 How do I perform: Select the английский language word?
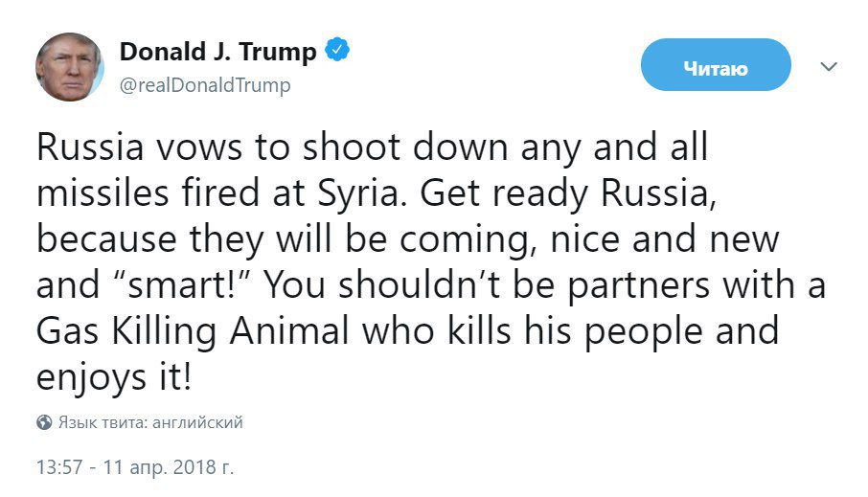point(197,423)
